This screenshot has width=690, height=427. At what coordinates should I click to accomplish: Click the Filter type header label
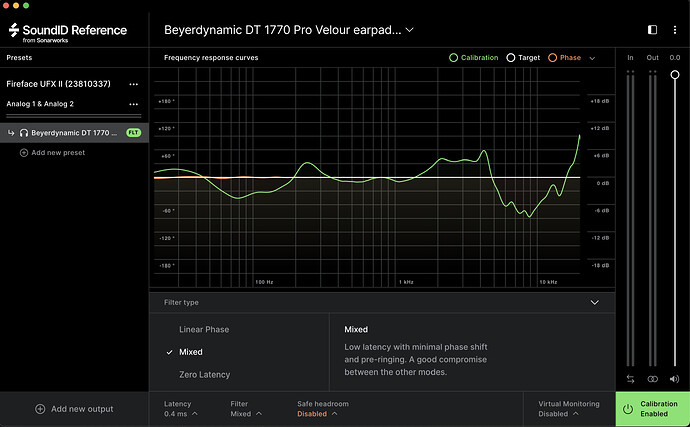[x=181, y=302]
